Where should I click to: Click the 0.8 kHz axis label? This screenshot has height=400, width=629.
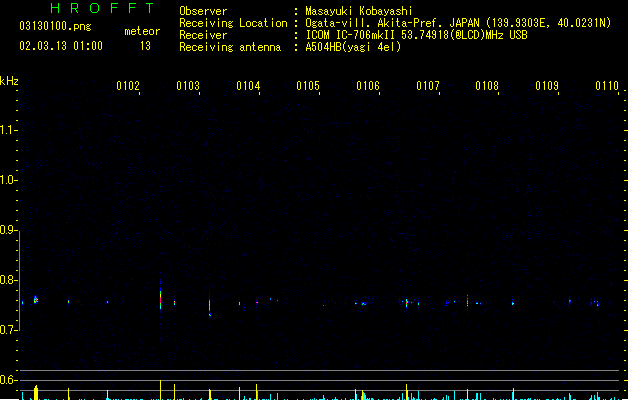tap(8, 280)
